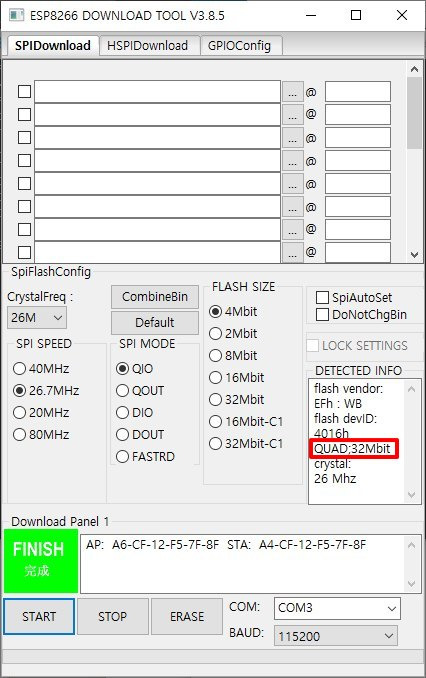
Task: Open the GPIOConfig tab
Action: pyautogui.click(x=240, y=45)
